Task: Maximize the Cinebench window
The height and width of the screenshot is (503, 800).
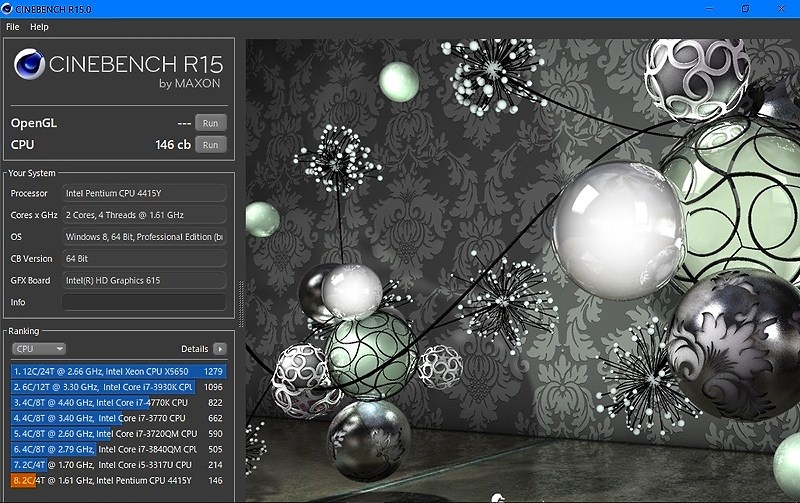Action: (745, 8)
